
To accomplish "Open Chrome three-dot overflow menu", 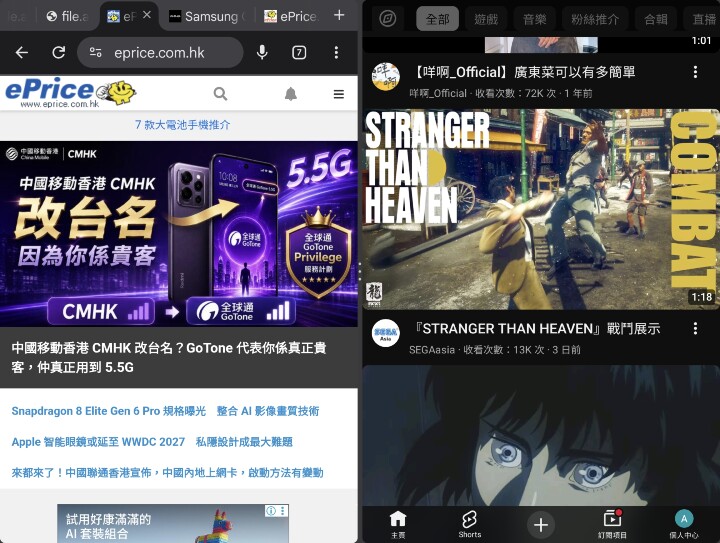I will (x=336, y=52).
